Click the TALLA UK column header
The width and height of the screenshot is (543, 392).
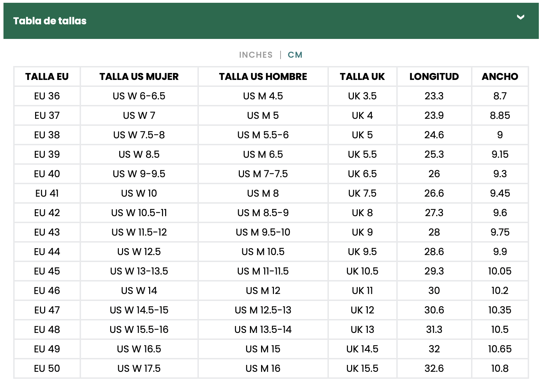coord(362,76)
